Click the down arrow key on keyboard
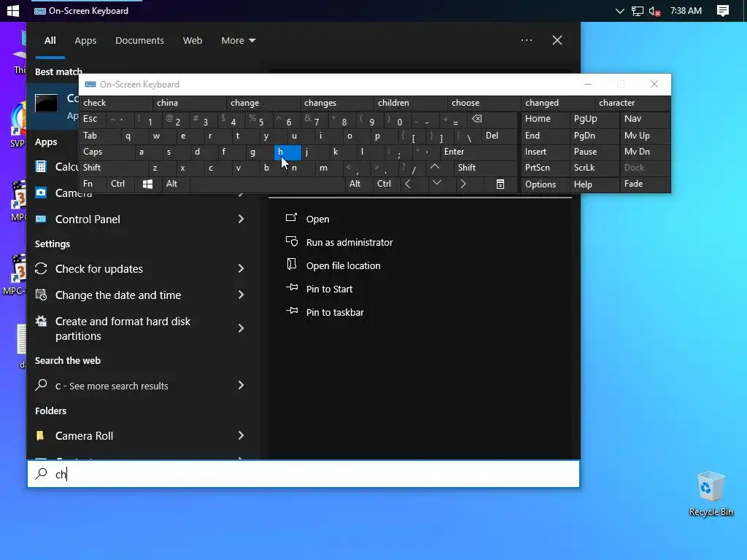This screenshot has width=747, height=560. [x=436, y=184]
